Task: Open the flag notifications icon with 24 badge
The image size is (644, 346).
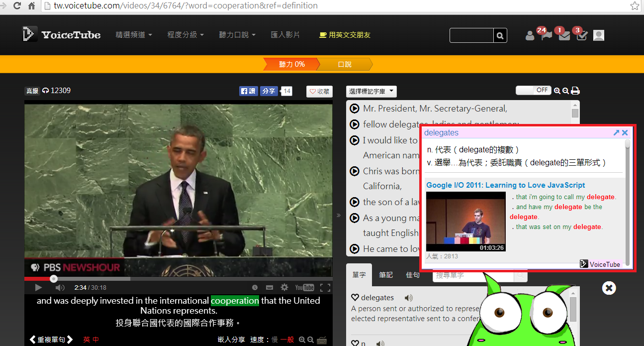Action: (547, 35)
